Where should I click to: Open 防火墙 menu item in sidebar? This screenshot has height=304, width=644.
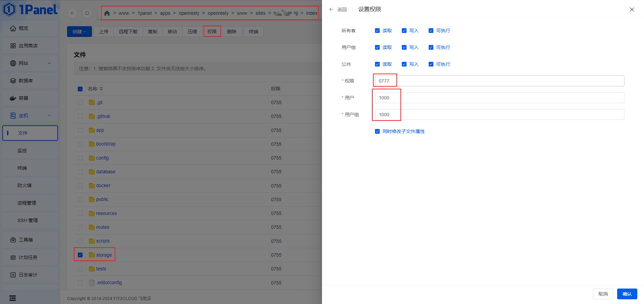30,185
